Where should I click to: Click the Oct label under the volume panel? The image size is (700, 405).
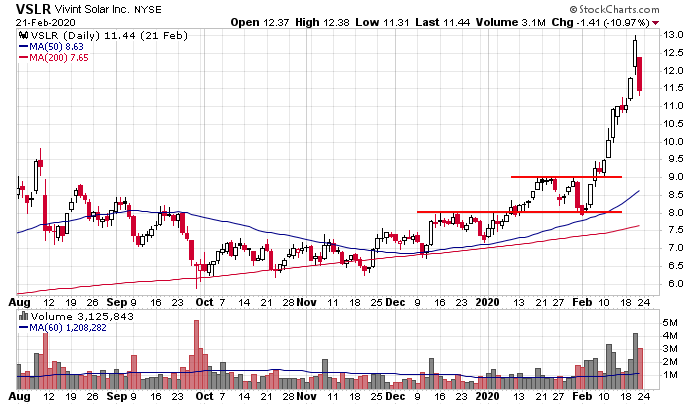point(204,396)
